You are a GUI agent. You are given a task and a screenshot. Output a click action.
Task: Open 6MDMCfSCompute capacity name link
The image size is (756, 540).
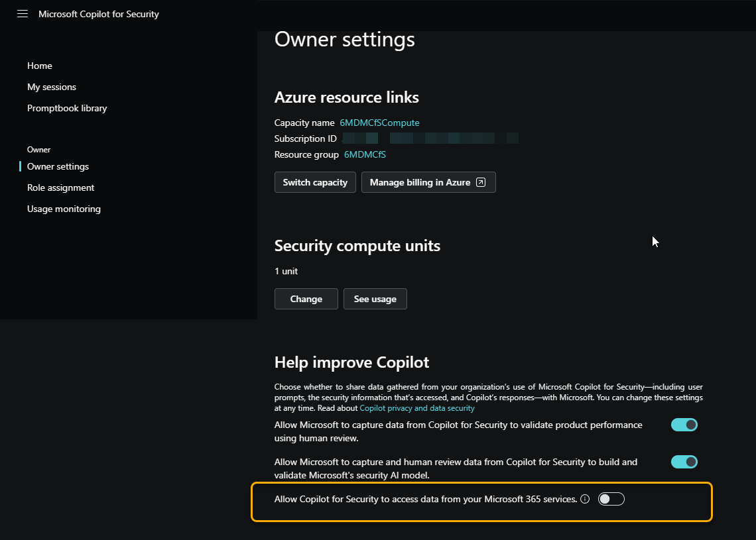click(379, 123)
